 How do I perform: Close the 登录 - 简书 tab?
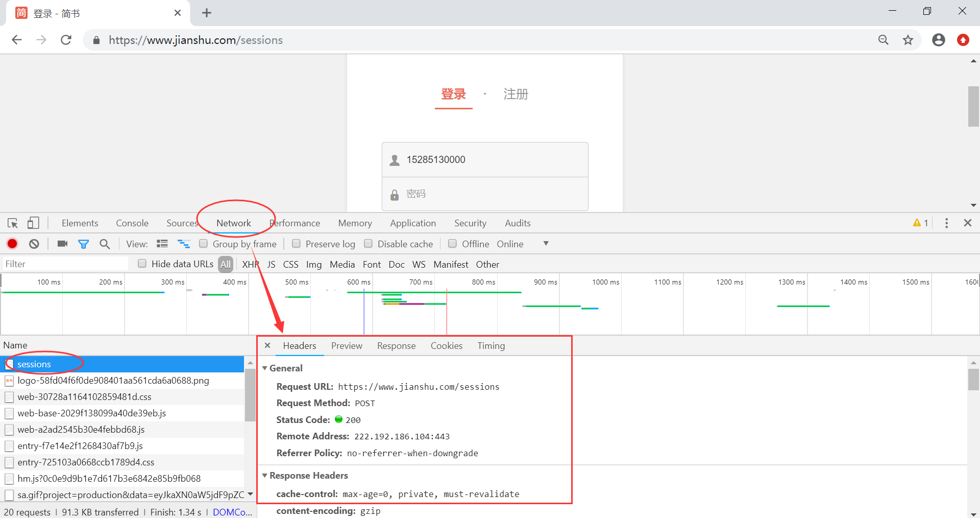tap(178, 13)
